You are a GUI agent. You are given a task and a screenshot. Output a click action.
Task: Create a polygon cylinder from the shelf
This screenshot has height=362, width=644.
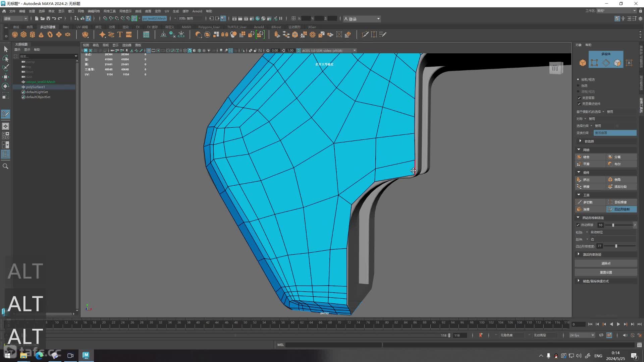[32, 35]
